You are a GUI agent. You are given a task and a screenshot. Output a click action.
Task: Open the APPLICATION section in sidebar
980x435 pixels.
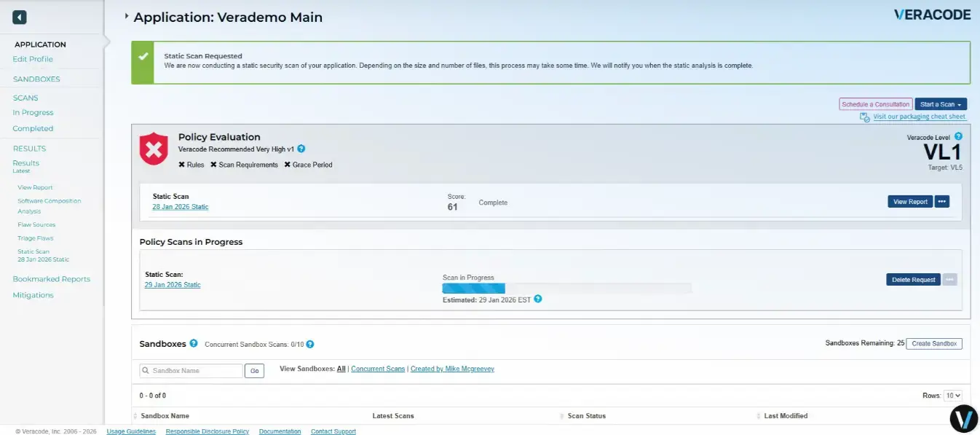[x=40, y=44]
